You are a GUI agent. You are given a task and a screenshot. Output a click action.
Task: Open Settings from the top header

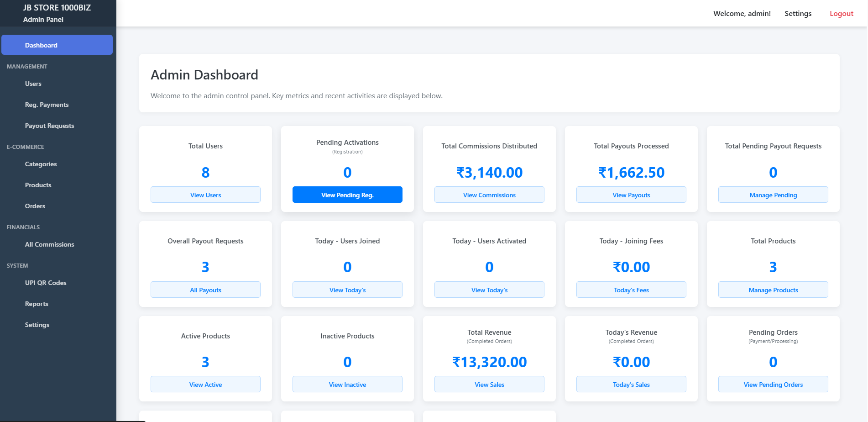tap(798, 14)
